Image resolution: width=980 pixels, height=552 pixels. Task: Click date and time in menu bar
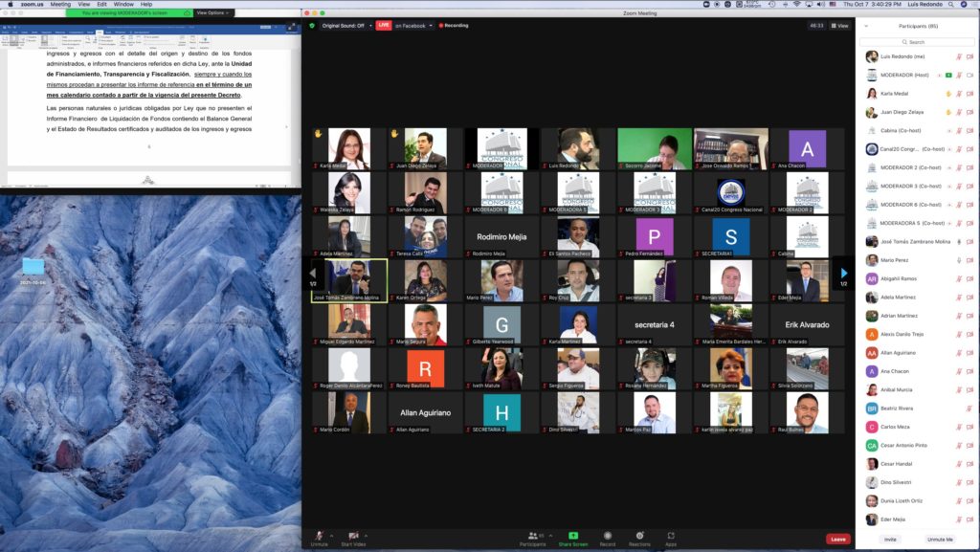872,4
